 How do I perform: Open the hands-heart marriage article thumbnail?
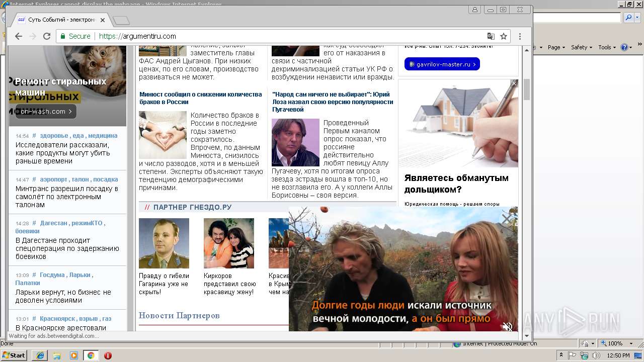pyautogui.click(x=163, y=135)
